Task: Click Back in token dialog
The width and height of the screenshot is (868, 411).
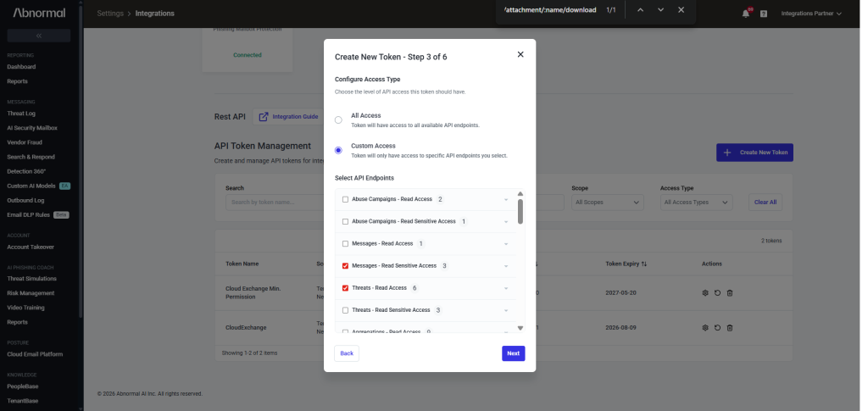Action: click(x=347, y=353)
